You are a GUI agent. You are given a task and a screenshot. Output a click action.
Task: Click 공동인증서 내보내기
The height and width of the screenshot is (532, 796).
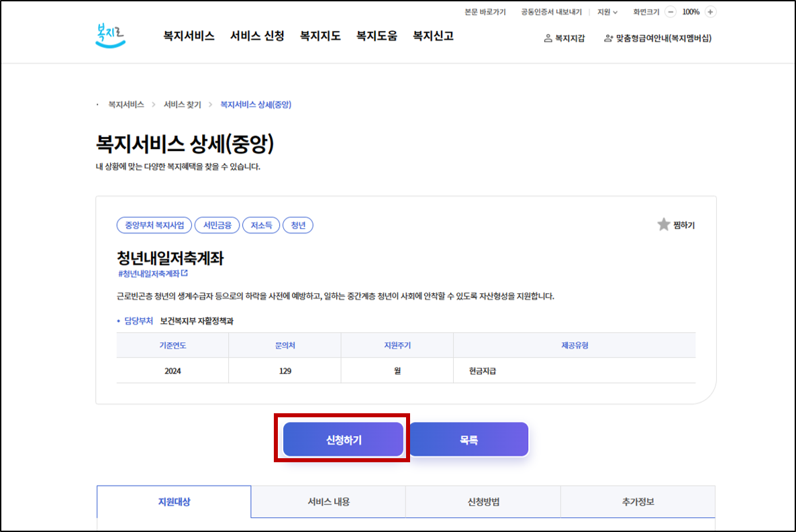(550, 11)
